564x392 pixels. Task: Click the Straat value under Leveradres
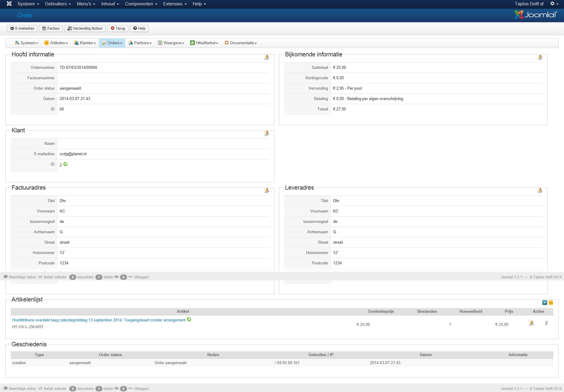coord(338,242)
